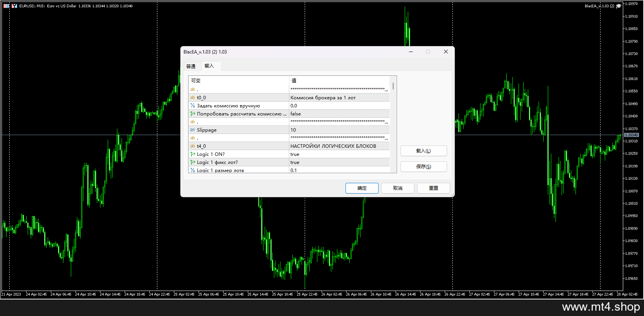Click the dialog title BlacEA_v.1.03 (2) 1.03

tap(205, 52)
